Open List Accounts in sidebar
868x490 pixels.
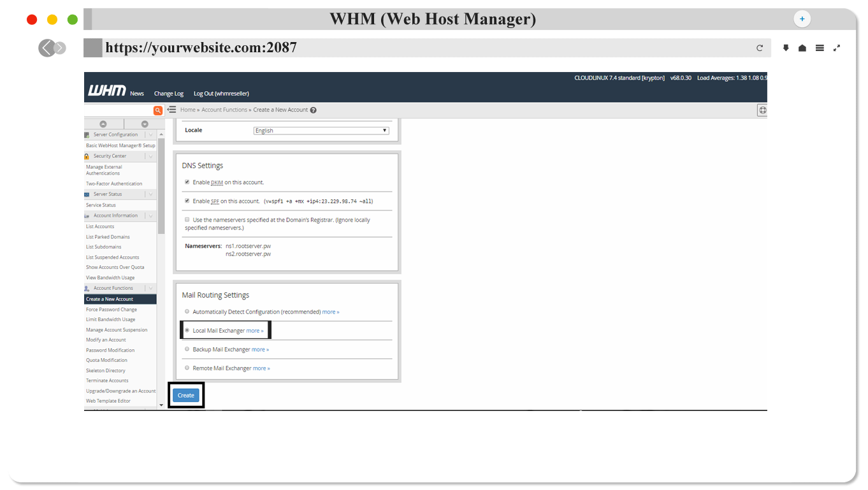tap(100, 227)
